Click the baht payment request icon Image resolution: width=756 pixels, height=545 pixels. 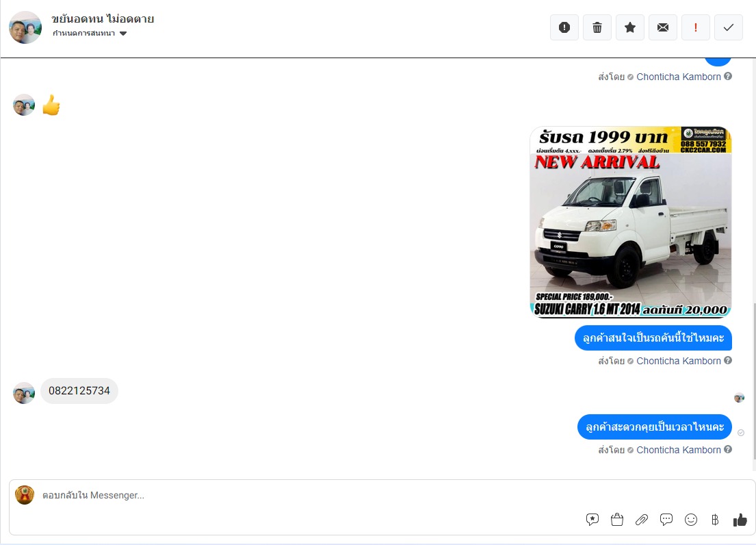(x=715, y=520)
